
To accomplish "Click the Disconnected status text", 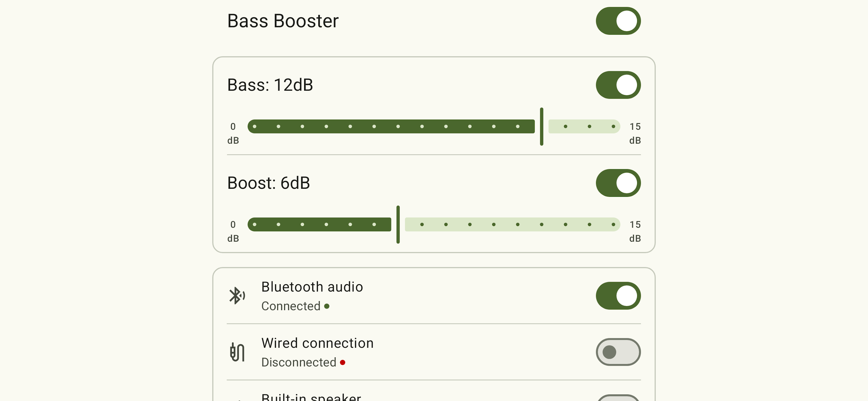I will pos(299,362).
